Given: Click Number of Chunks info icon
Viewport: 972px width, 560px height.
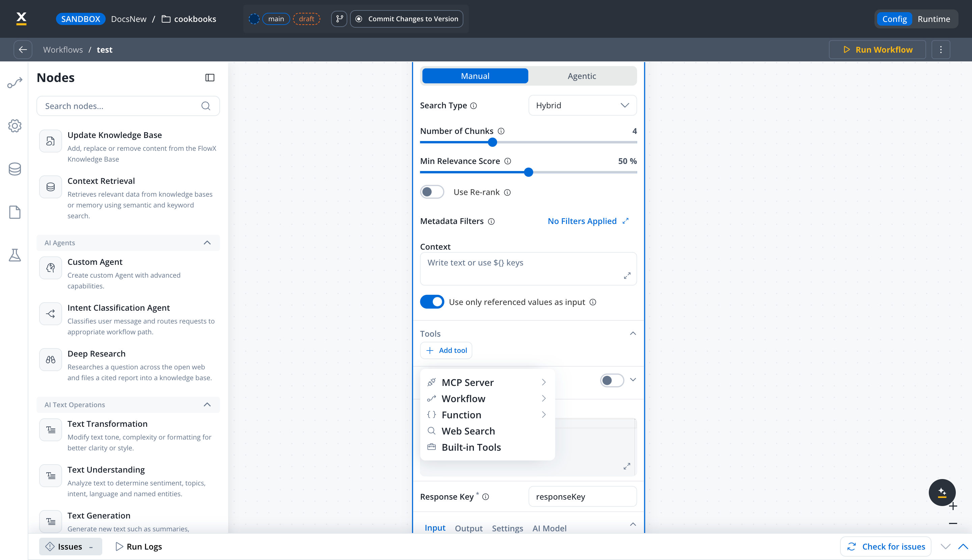Looking at the screenshot, I should (501, 131).
